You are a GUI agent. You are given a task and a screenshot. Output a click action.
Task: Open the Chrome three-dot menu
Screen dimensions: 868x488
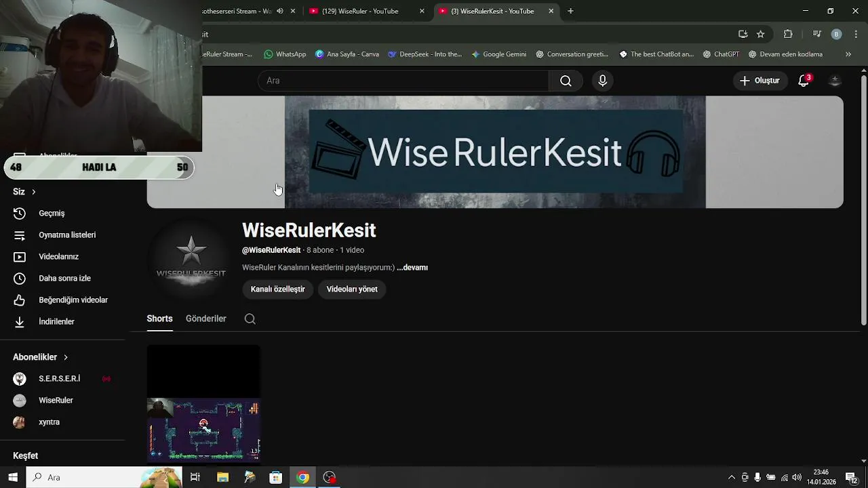[x=856, y=35]
